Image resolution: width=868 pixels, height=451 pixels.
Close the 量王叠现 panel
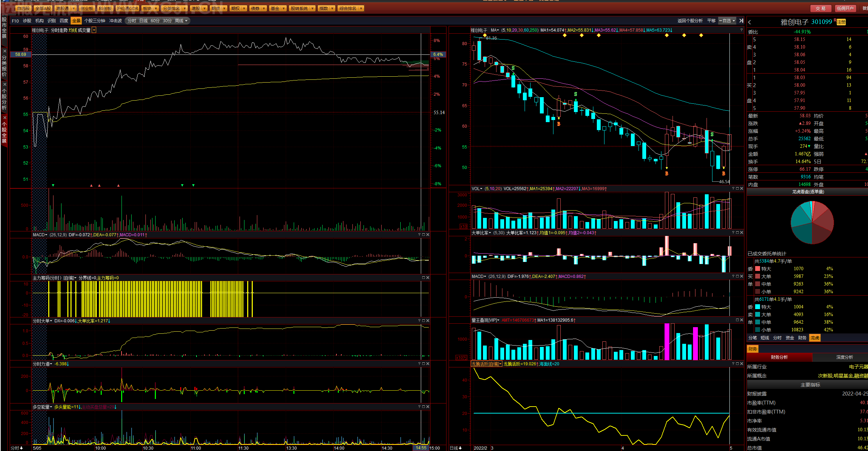[x=742, y=320]
